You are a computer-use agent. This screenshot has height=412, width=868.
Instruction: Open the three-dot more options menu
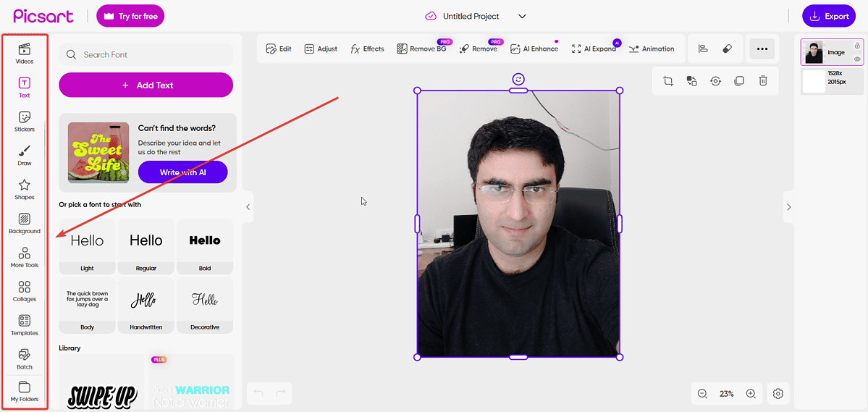[762, 49]
